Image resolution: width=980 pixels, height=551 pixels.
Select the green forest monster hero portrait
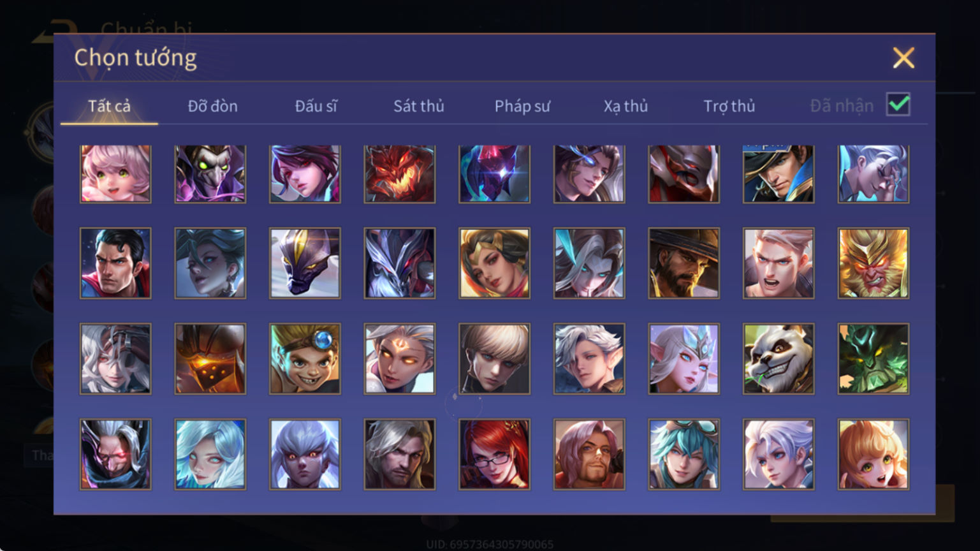[874, 358]
